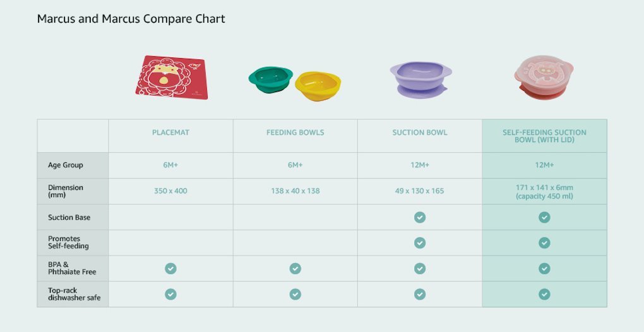Click the Age Group row label
This screenshot has height=332, width=644.
tap(66, 165)
